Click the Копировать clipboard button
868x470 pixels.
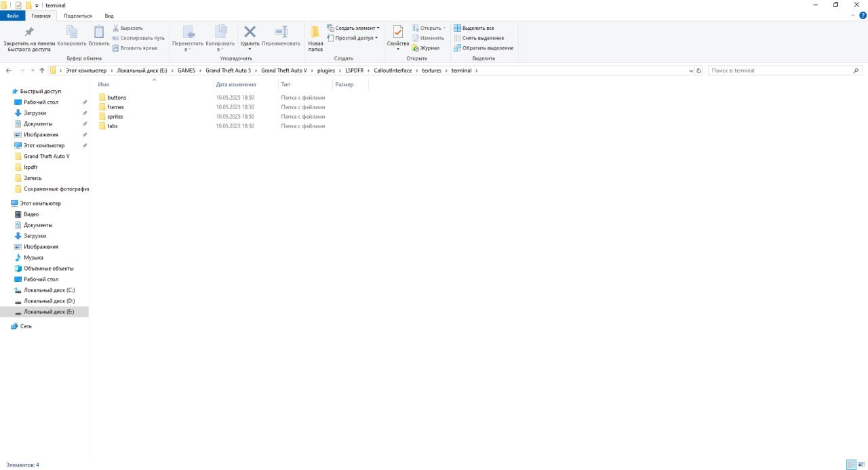tap(72, 36)
